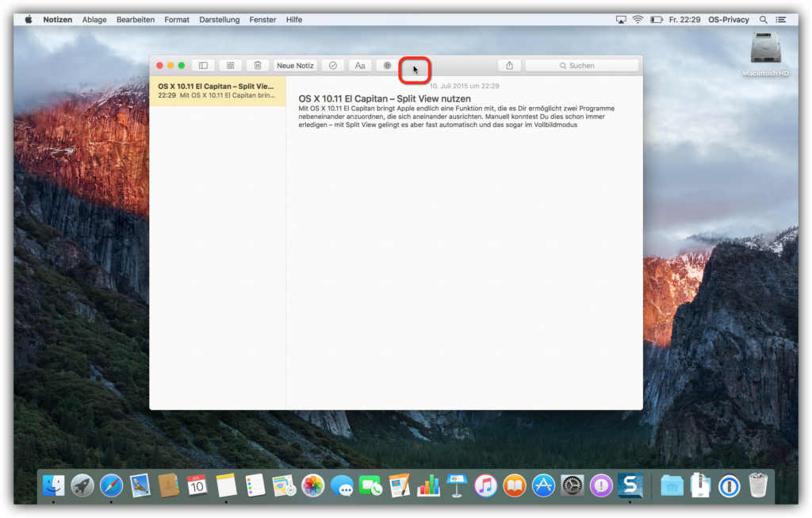Viewport: 812px width, 518px height.
Task: Launch Keynote podium icon in Dock
Action: click(x=457, y=486)
